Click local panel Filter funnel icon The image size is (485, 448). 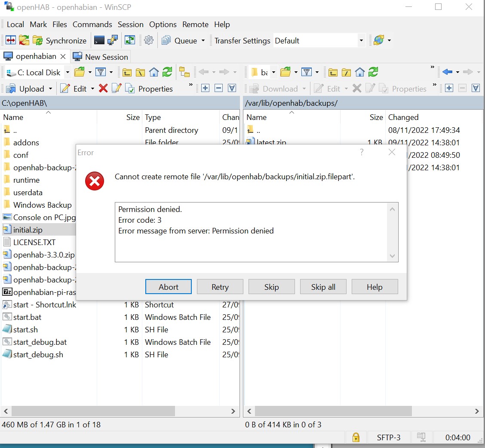point(101,72)
